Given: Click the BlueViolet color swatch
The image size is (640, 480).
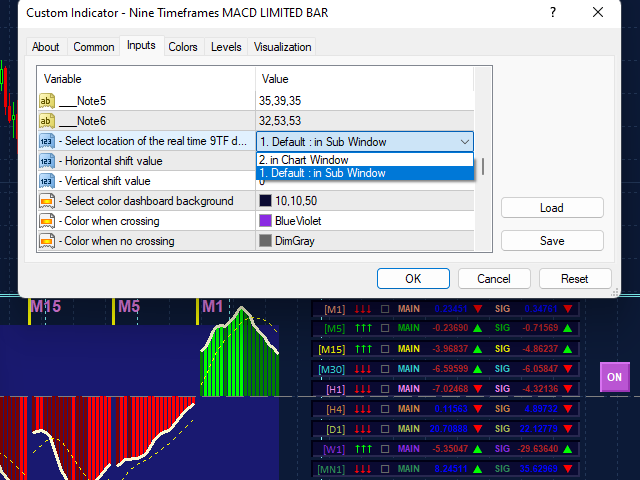Looking at the screenshot, I should pyautogui.click(x=266, y=221).
